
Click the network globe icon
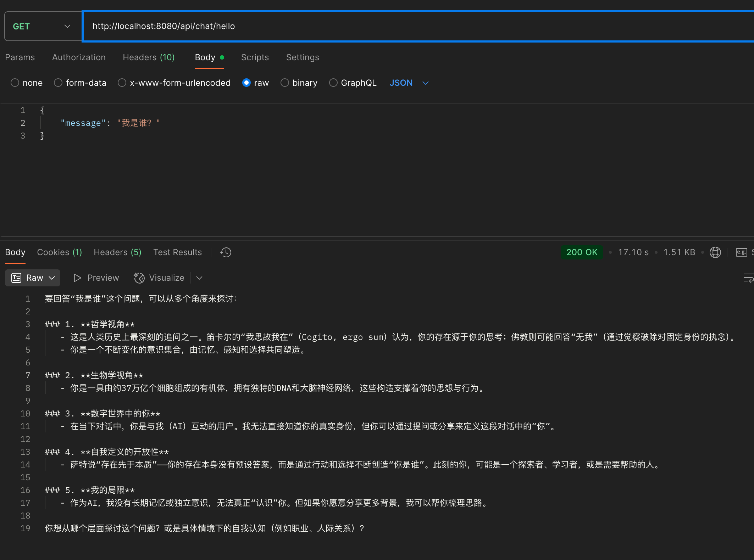pyautogui.click(x=715, y=252)
